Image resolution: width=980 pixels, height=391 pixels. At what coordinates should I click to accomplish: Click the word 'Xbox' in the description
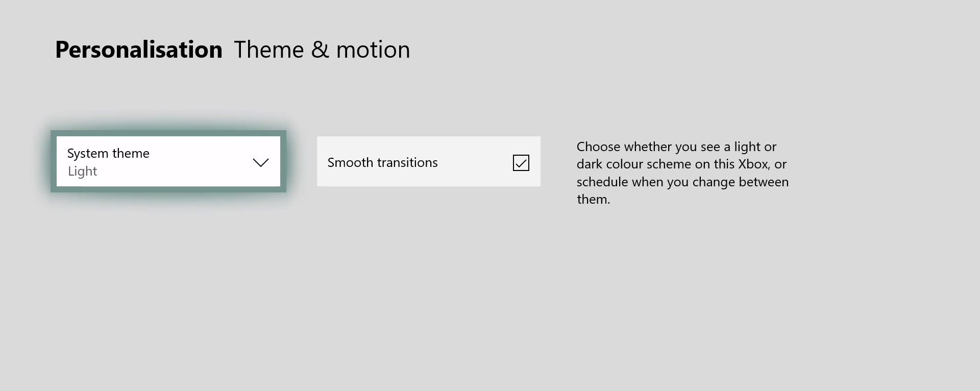753,164
